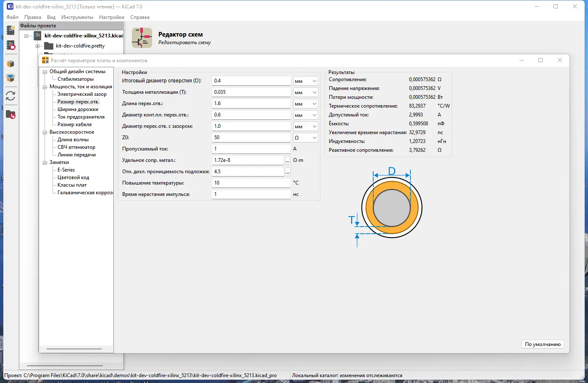Open the Инструменты menu
The image size is (588, 383).
(x=77, y=17)
